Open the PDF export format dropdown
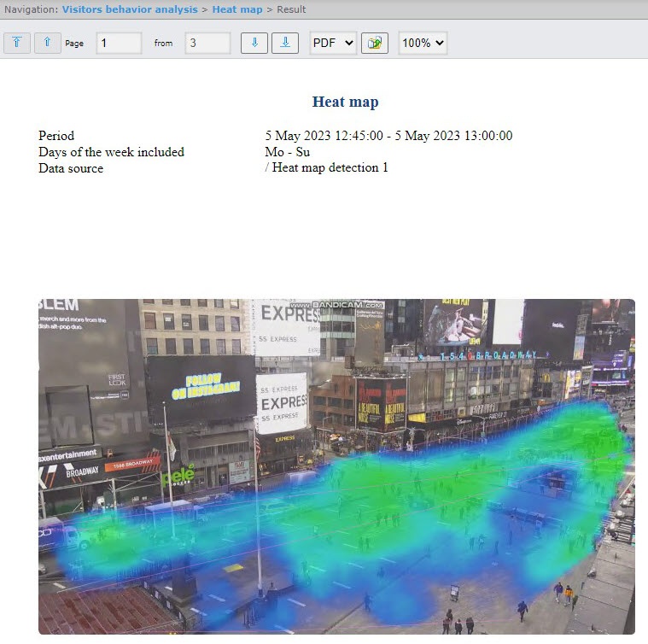Viewport: 648px width, 644px height. pyautogui.click(x=333, y=43)
